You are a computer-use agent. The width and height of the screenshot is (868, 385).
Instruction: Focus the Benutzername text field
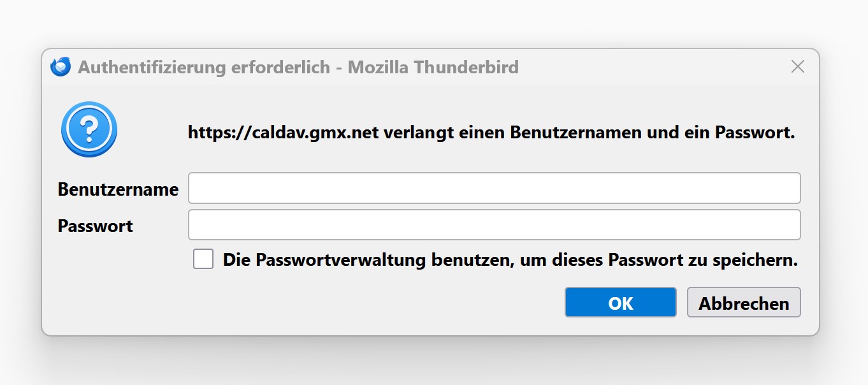click(494, 188)
